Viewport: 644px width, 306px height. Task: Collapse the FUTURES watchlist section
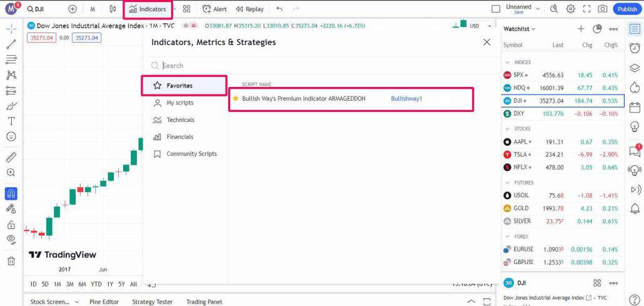coord(508,183)
